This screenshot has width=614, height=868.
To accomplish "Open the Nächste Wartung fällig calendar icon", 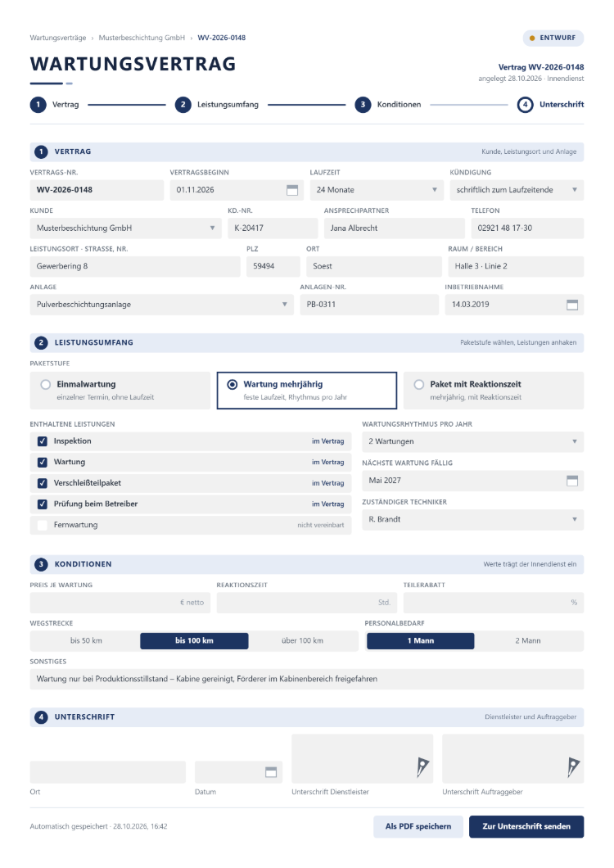I will 572,481.
